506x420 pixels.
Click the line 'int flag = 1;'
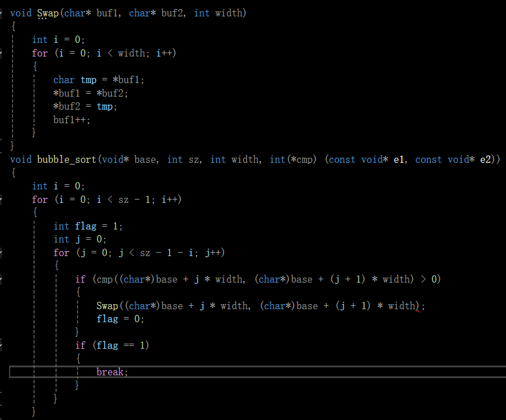(88, 226)
